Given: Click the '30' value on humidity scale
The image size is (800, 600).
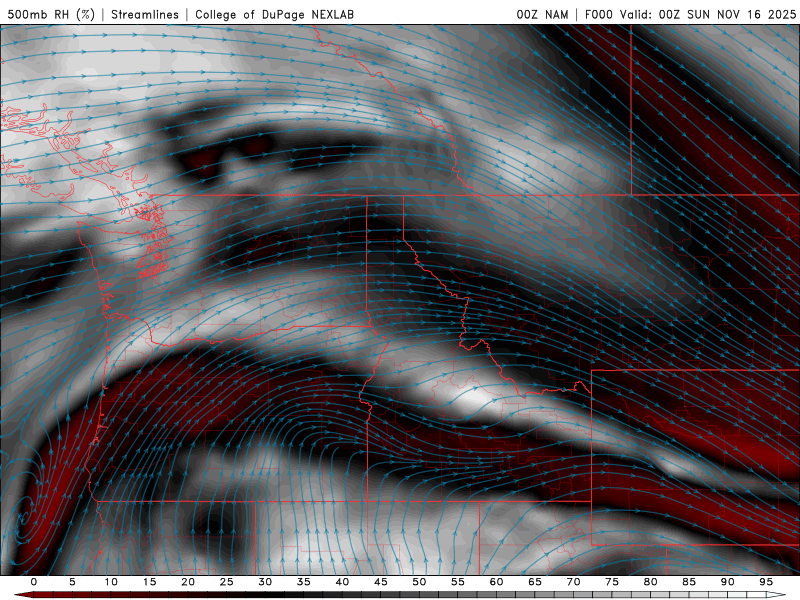Looking at the screenshot, I should (x=265, y=582).
